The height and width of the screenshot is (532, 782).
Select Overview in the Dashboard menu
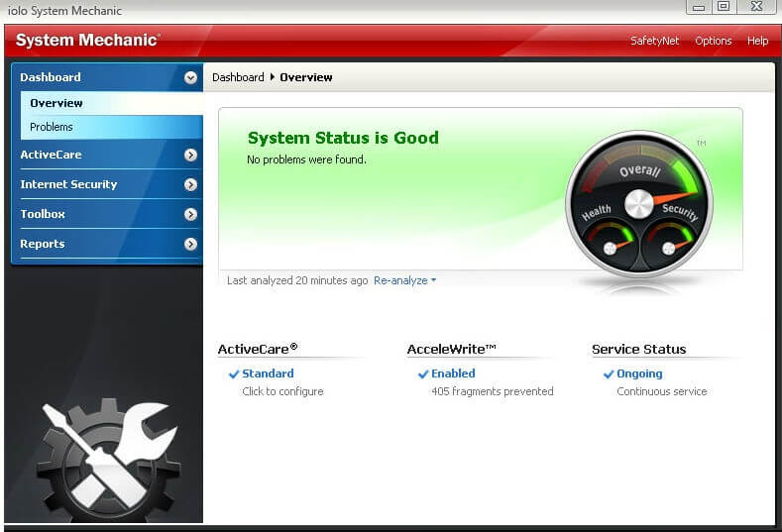coord(112,103)
